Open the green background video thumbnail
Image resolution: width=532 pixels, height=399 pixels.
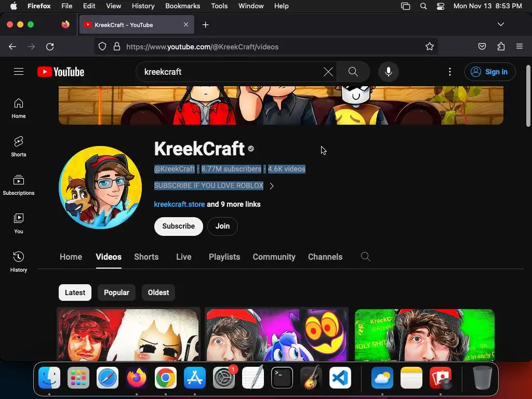click(424, 335)
